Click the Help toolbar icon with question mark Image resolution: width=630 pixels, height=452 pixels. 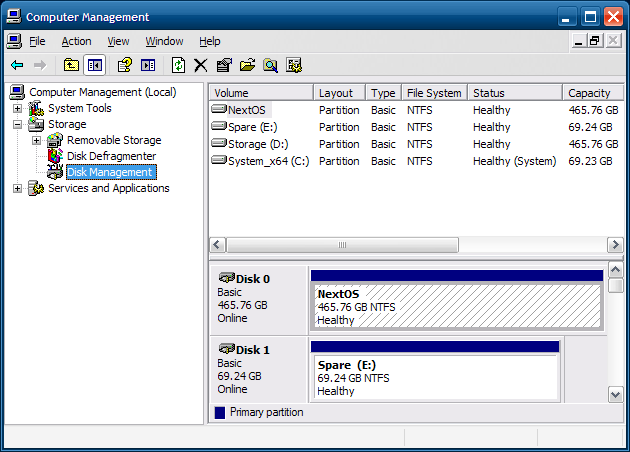[125, 65]
